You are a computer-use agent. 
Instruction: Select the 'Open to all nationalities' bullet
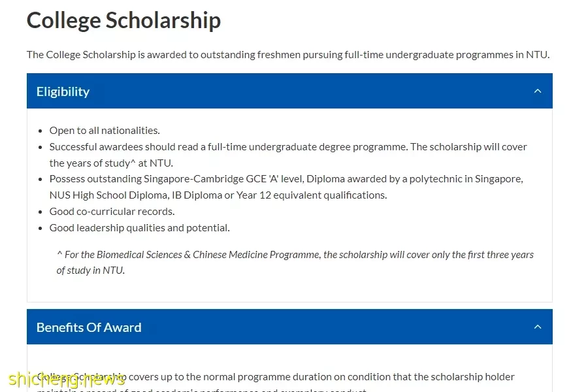pos(105,131)
